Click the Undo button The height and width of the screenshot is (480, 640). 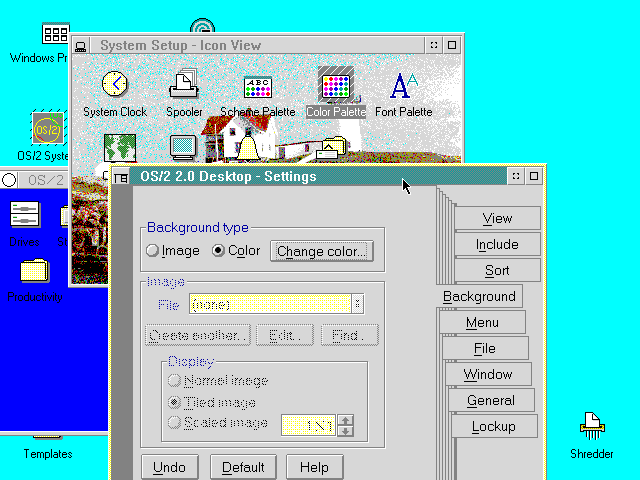pyautogui.click(x=169, y=467)
